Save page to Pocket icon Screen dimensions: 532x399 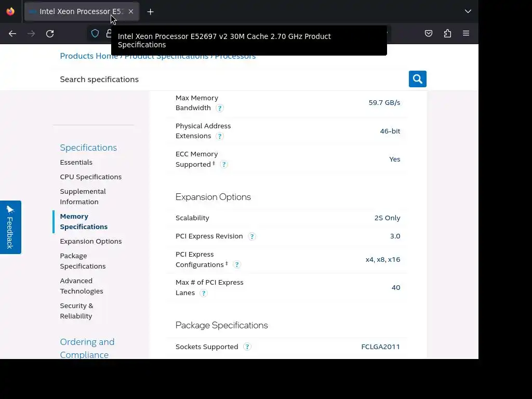click(429, 33)
